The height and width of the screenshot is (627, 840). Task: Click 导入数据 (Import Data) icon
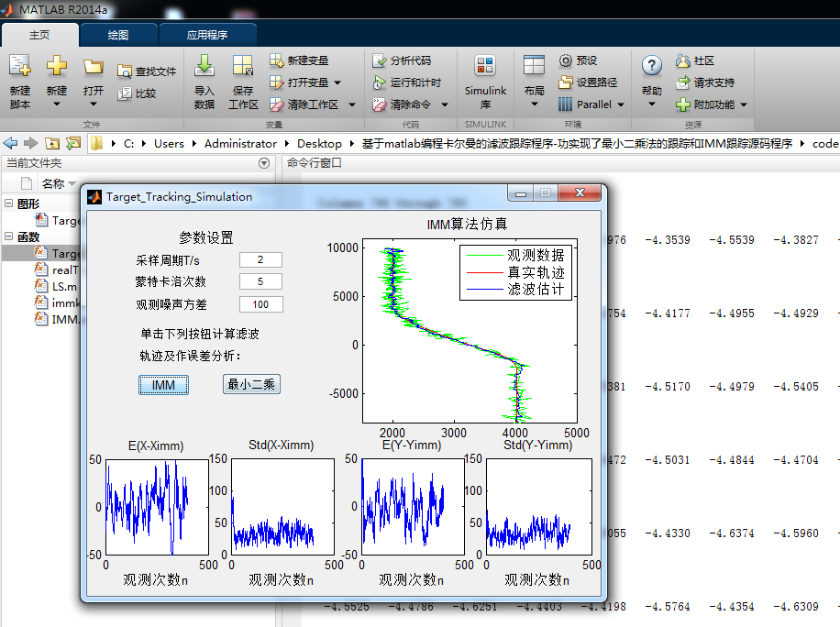[204, 65]
